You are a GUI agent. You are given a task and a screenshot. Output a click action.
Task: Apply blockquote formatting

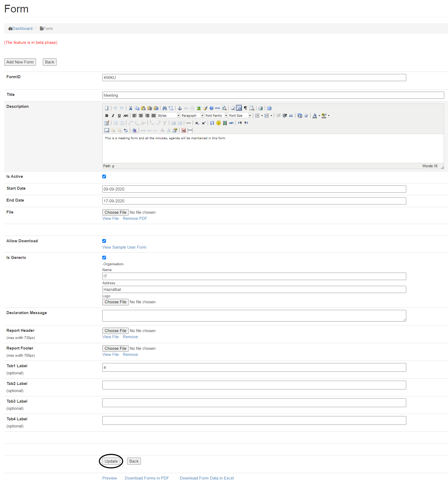click(x=291, y=115)
